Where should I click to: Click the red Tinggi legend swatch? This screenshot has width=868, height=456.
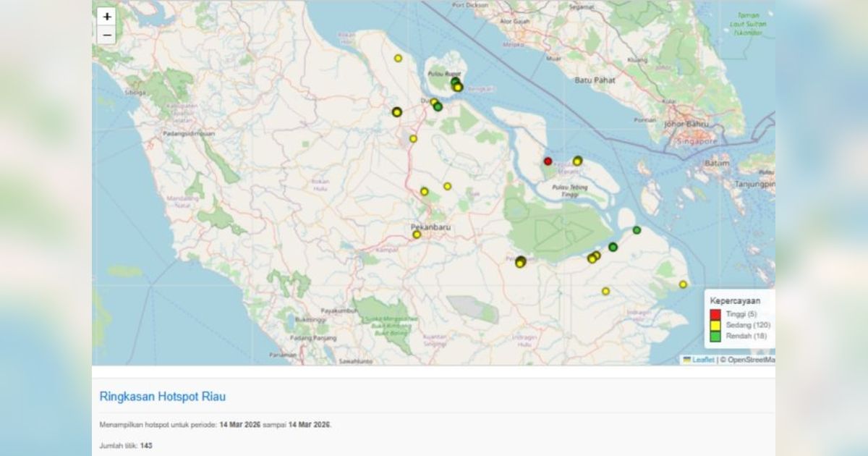tap(715, 314)
